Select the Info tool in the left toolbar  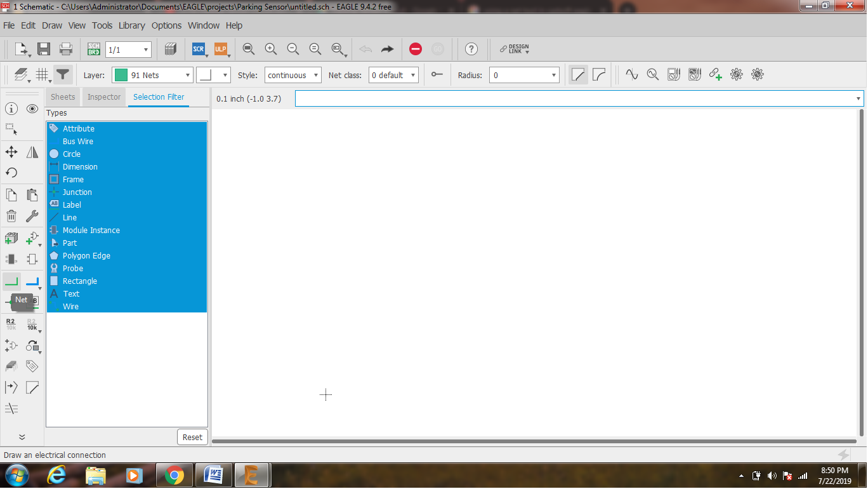pos(11,109)
